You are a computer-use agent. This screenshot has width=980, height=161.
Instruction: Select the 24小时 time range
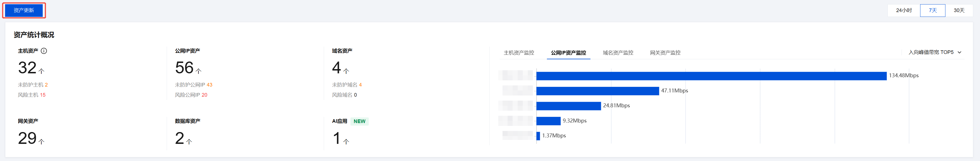(x=904, y=10)
